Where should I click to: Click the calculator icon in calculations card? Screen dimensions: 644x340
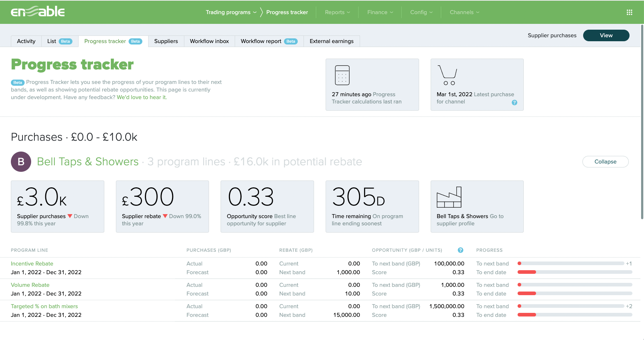click(342, 75)
